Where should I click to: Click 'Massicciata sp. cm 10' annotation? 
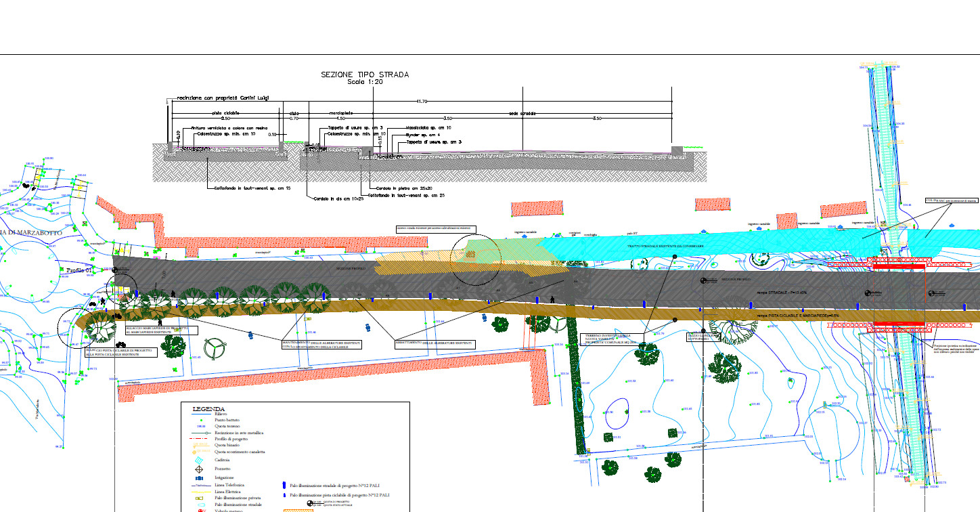428,127
